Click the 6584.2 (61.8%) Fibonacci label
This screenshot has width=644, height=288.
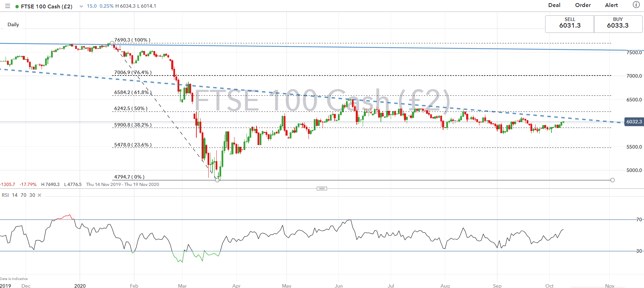click(133, 92)
